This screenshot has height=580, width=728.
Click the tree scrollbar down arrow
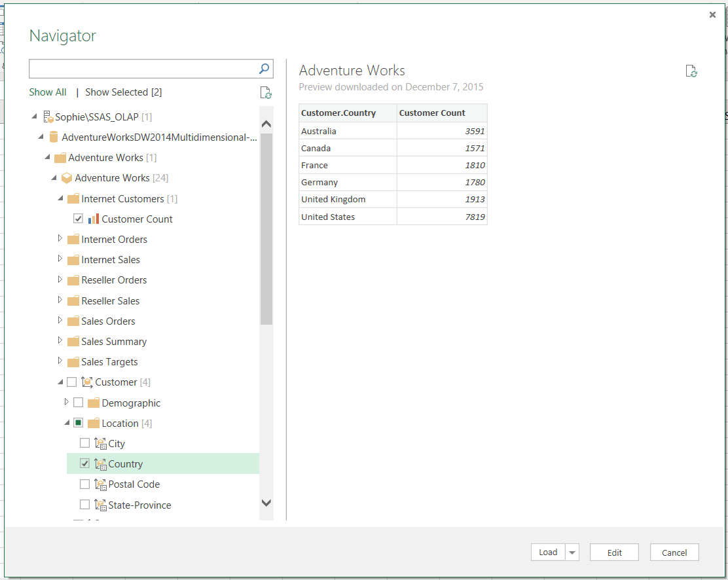[266, 503]
